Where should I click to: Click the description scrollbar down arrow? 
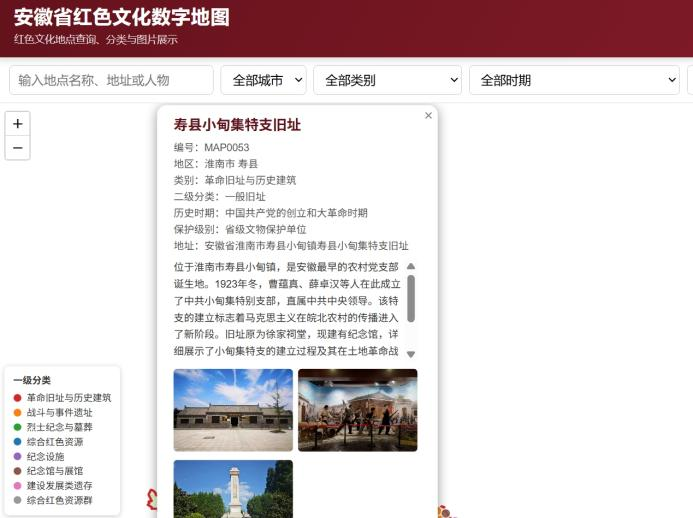[x=411, y=354]
